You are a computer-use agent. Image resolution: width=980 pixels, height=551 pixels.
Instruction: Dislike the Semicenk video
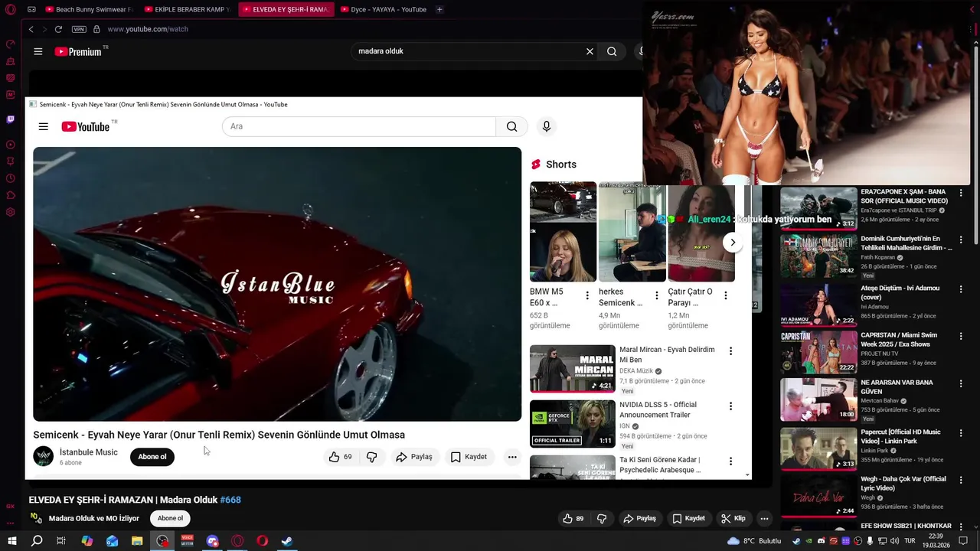(372, 457)
